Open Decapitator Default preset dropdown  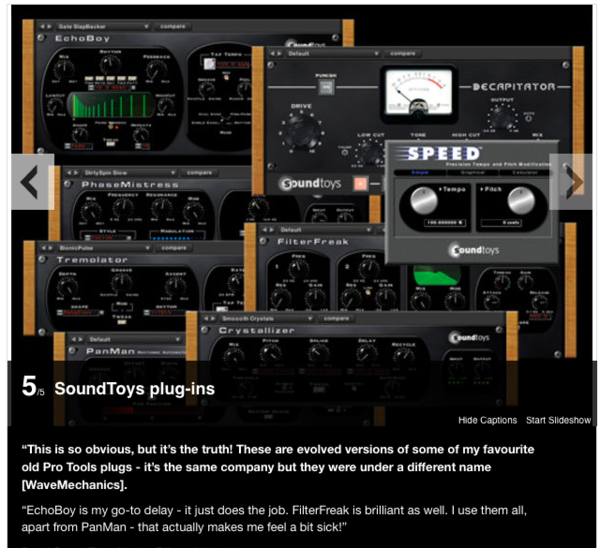point(333,54)
